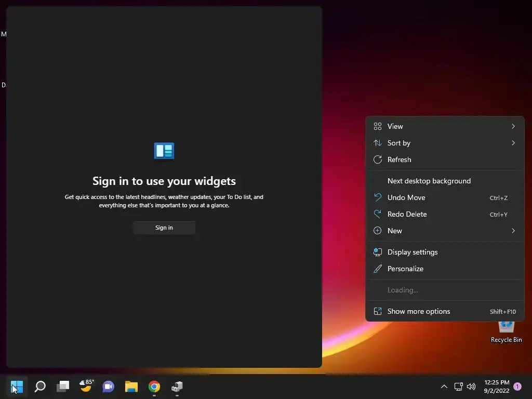This screenshot has width=532, height=399.
Task: Open the Windows Start menu
Action: click(17, 387)
